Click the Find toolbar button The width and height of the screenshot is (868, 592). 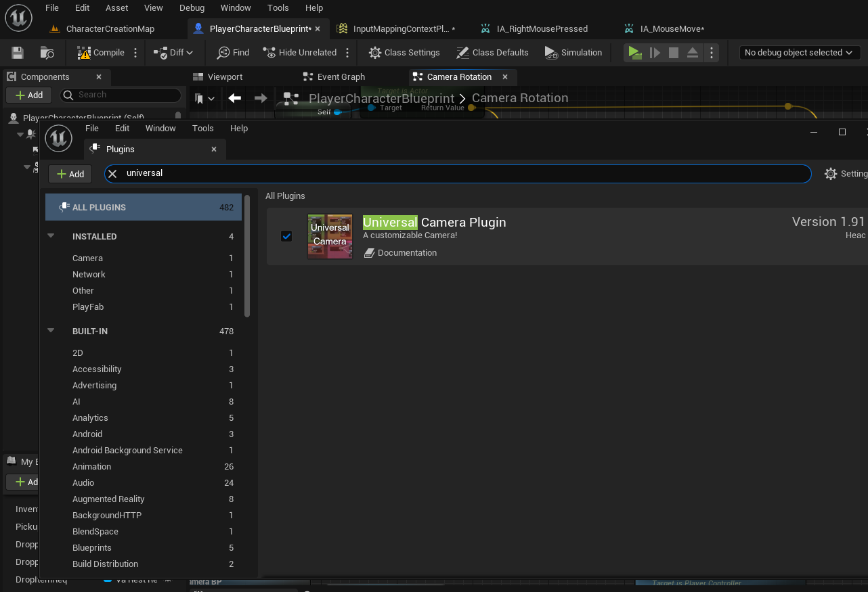pyautogui.click(x=233, y=52)
